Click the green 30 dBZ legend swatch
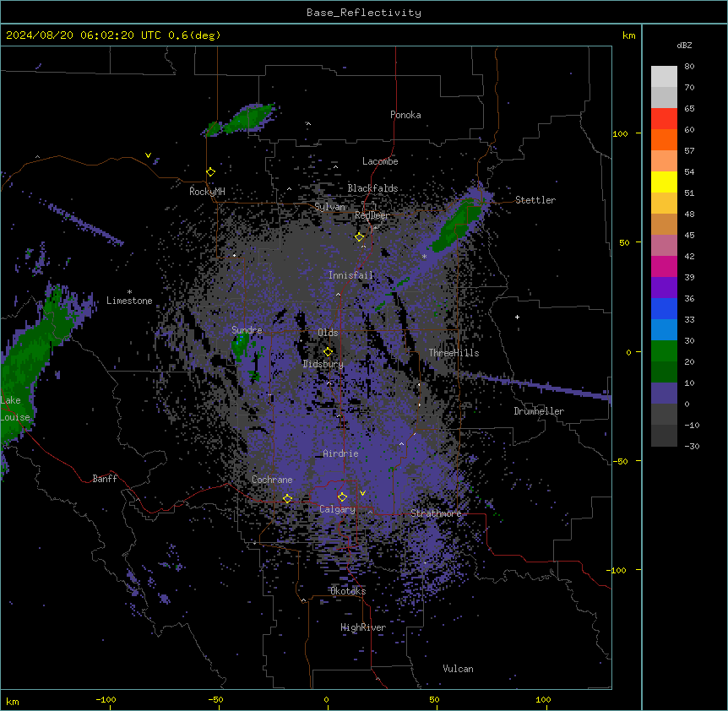 tap(664, 351)
